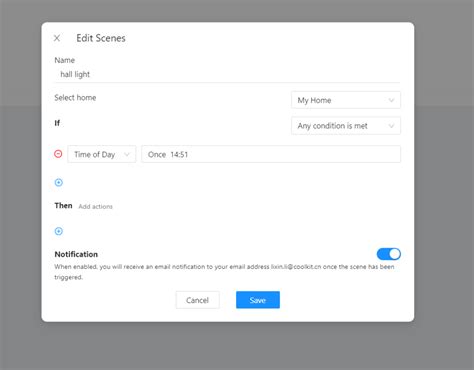Click the Edit Scenes title
The height and width of the screenshot is (370, 474).
pyautogui.click(x=101, y=38)
